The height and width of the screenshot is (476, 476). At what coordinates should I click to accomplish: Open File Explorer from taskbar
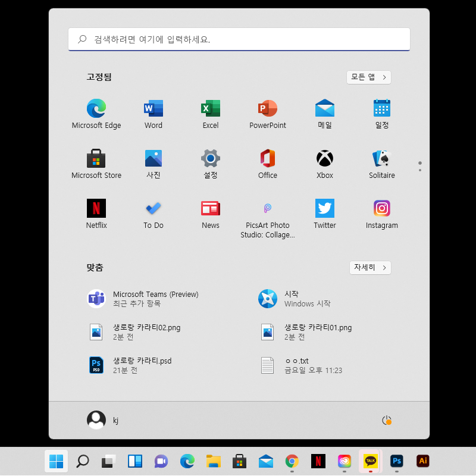click(x=214, y=461)
